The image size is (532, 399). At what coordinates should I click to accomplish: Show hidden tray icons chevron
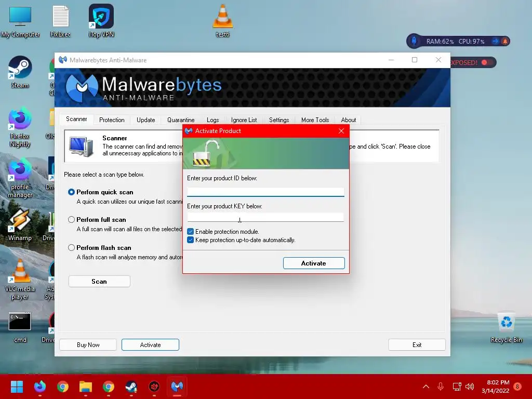coord(426,387)
